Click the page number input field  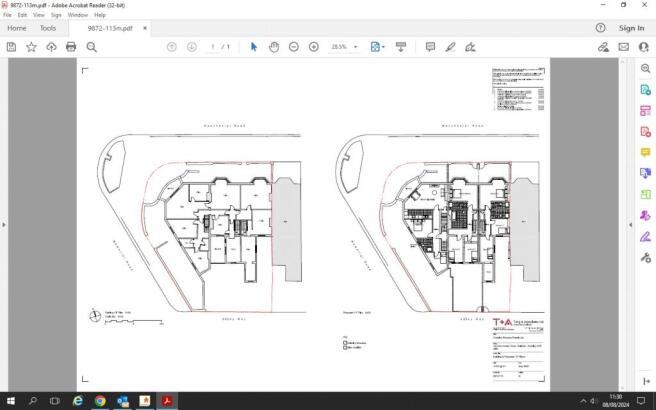pyautogui.click(x=213, y=47)
